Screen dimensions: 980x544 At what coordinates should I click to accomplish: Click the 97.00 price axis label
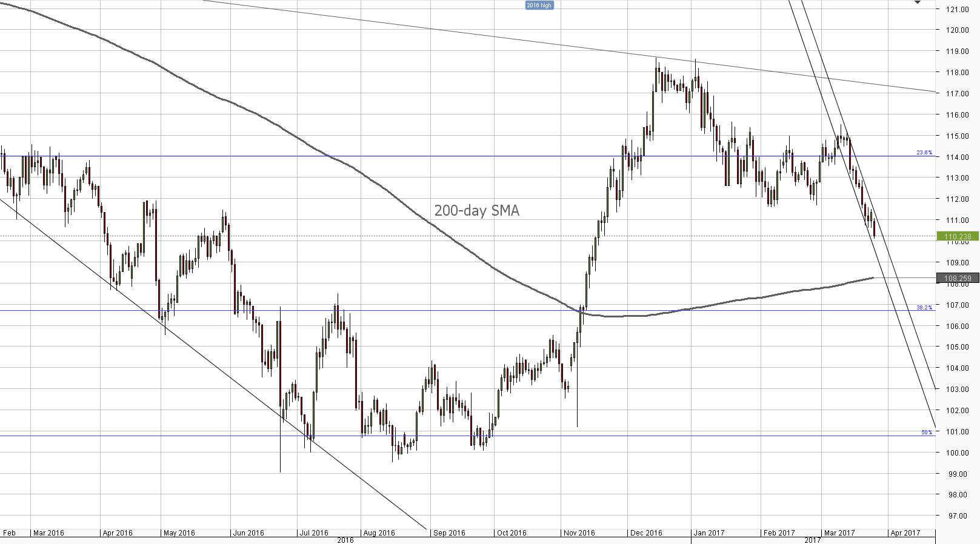958,516
